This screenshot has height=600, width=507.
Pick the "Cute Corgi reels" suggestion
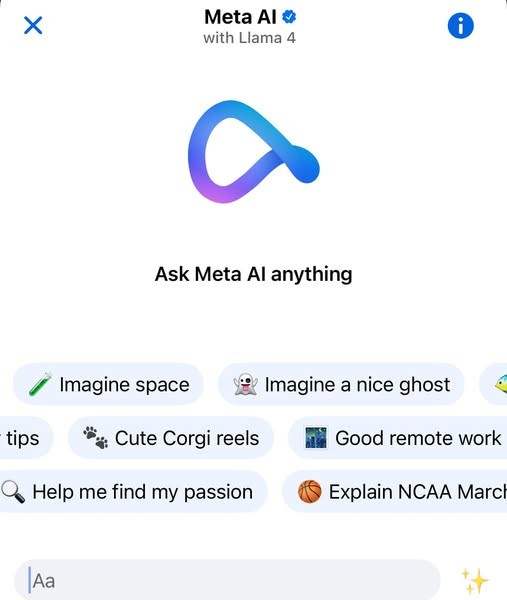(x=171, y=438)
